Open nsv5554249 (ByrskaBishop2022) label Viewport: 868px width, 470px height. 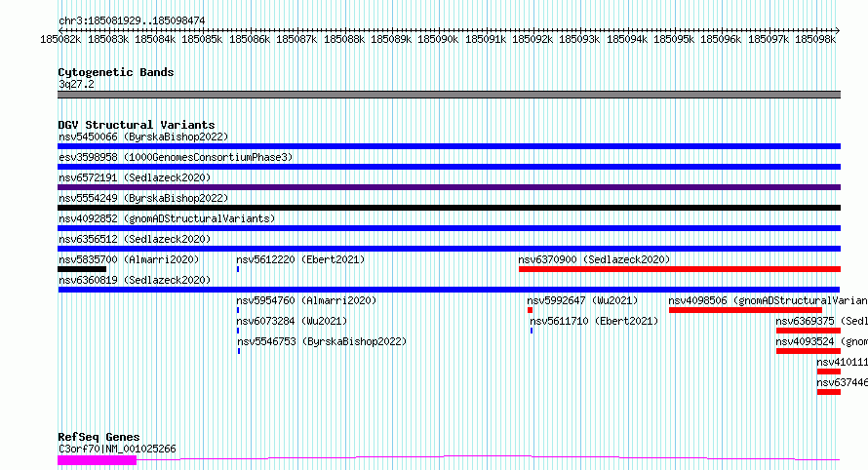click(143, 198)
